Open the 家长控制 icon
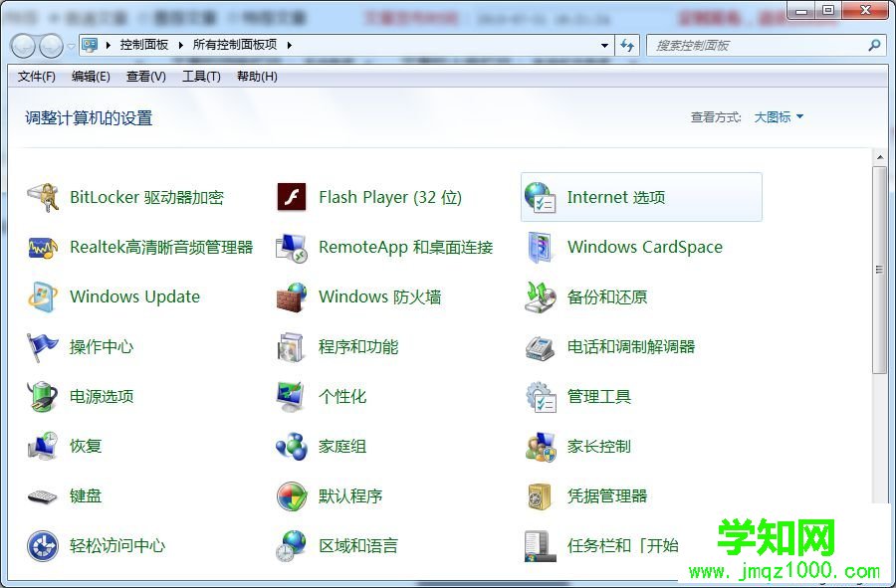This screenshot has height=588, width=896. [x=540, y=446]
